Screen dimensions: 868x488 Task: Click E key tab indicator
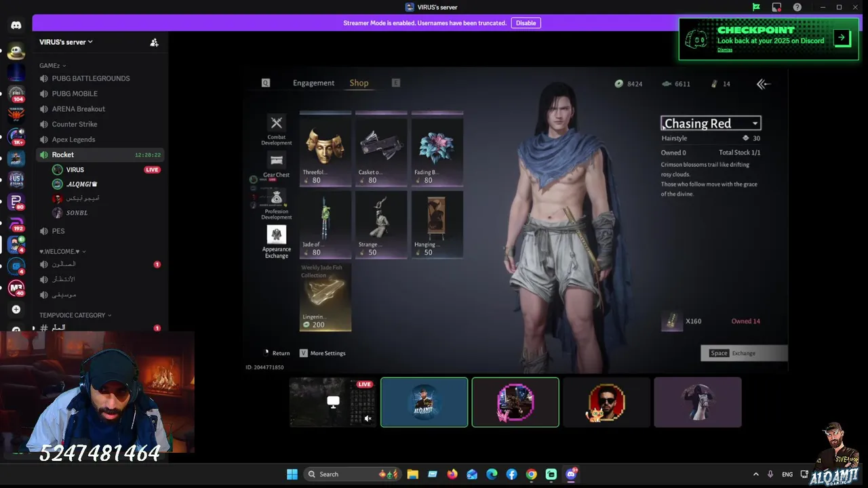click(396, 83)
